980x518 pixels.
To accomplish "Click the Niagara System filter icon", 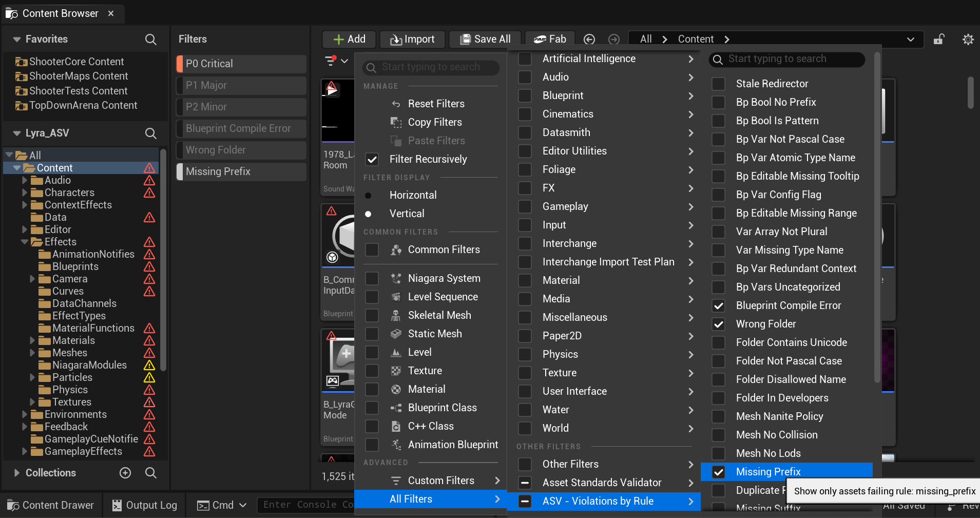I will [x=396, y=278].
